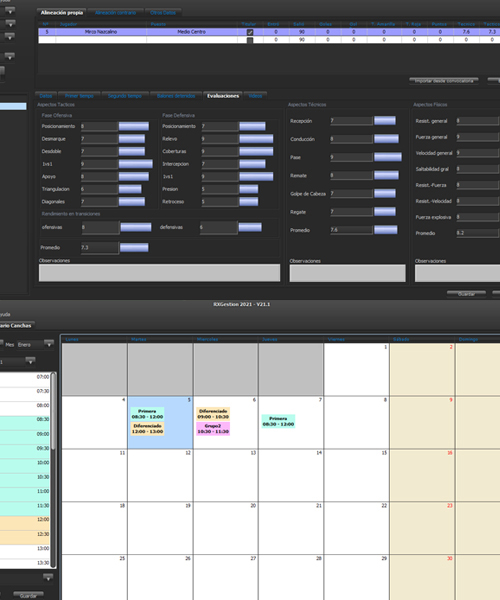Expand the dropdown below the Mes selector
The width and height of the screenshot is (500, 600).
[x=30, y=361]
